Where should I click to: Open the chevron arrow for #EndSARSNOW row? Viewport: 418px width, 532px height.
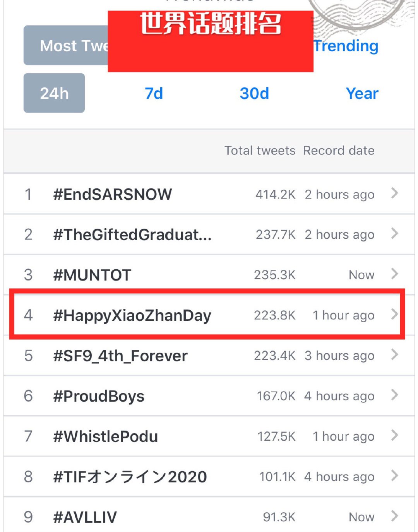pyautogui.click(x=394, y=193)
